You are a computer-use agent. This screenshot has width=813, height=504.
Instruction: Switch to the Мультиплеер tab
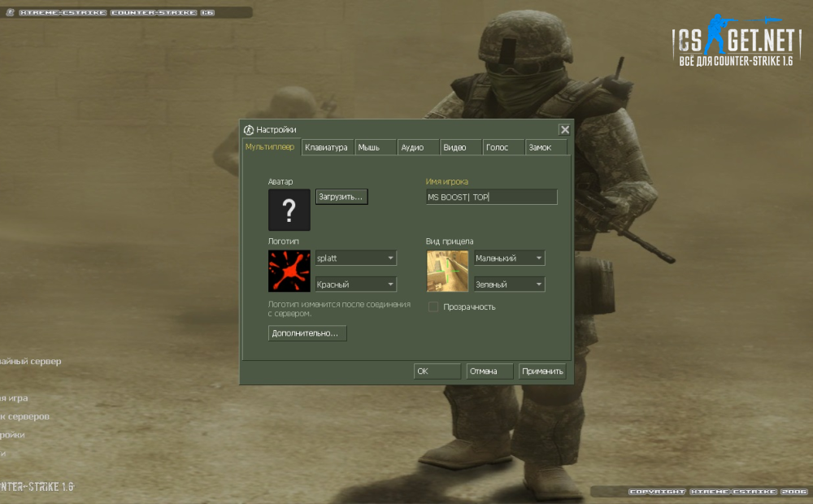tap(270, 147)
